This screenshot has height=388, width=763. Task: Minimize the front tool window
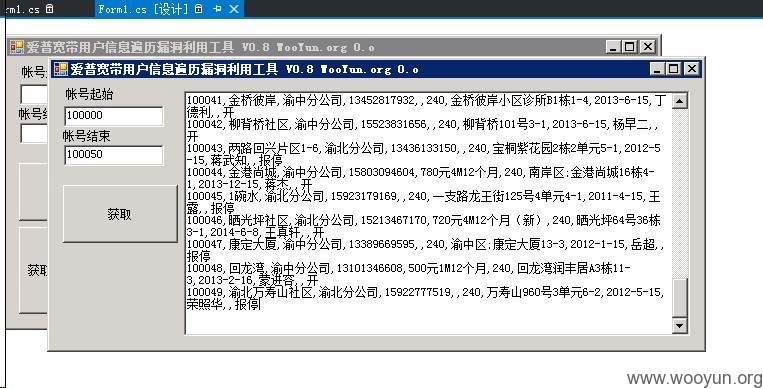(x=657, y=69)
